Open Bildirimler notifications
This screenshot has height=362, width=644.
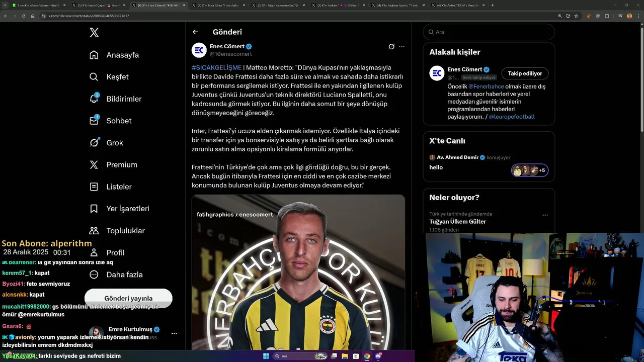115,99
